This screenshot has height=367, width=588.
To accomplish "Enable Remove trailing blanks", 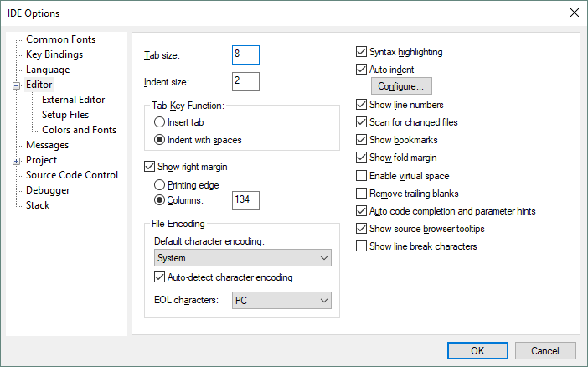I will 362,194.
